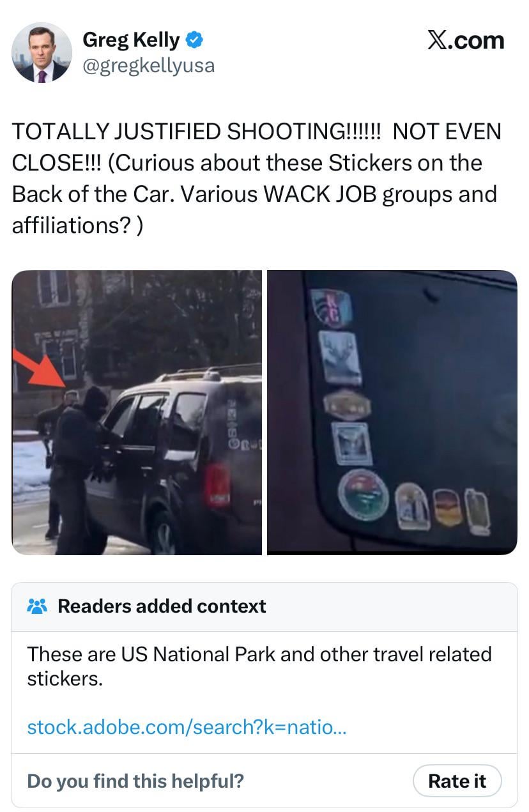
Task: Click the Do you find this helpful prompt
Action: [135, 781]
